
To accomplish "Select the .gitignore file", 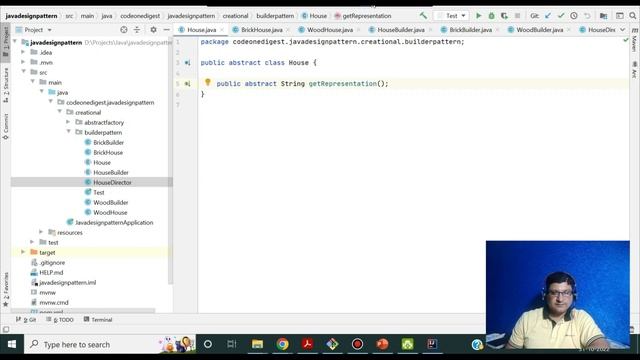I will [x=52, y=262].
